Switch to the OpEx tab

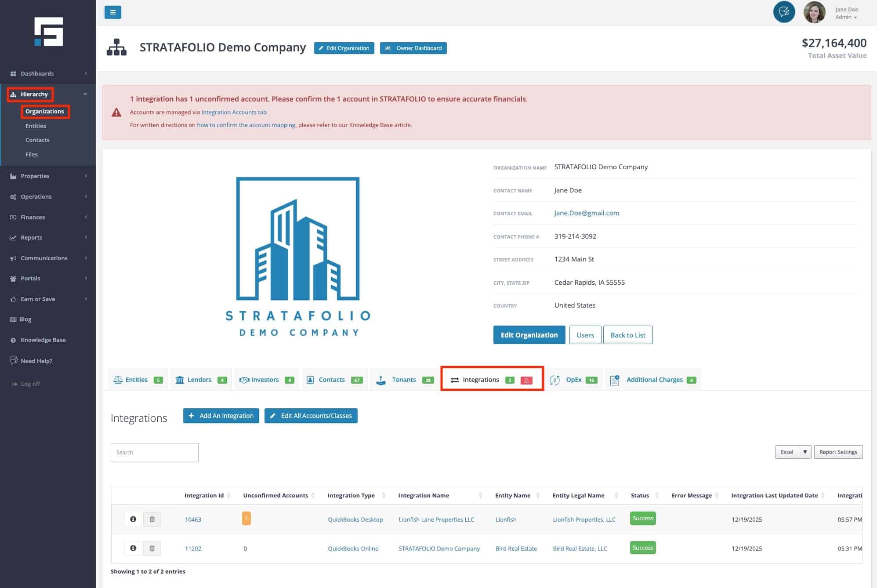[x=573, y=380]
